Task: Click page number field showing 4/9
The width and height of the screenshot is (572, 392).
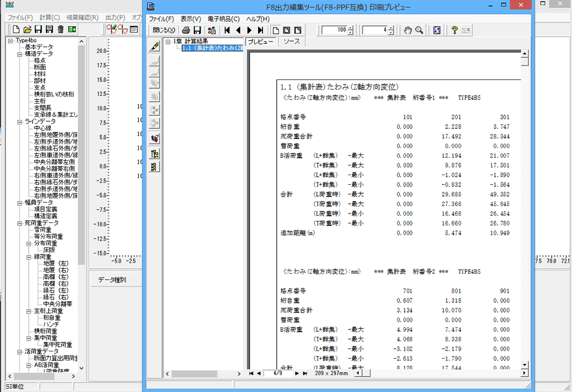Action: [x=278, y=373]
